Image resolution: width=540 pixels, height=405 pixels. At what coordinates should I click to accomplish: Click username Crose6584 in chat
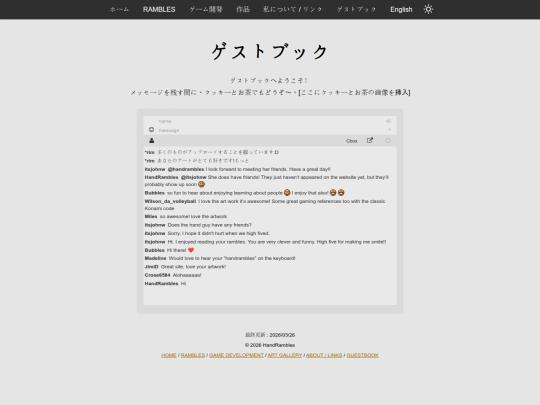157,275
